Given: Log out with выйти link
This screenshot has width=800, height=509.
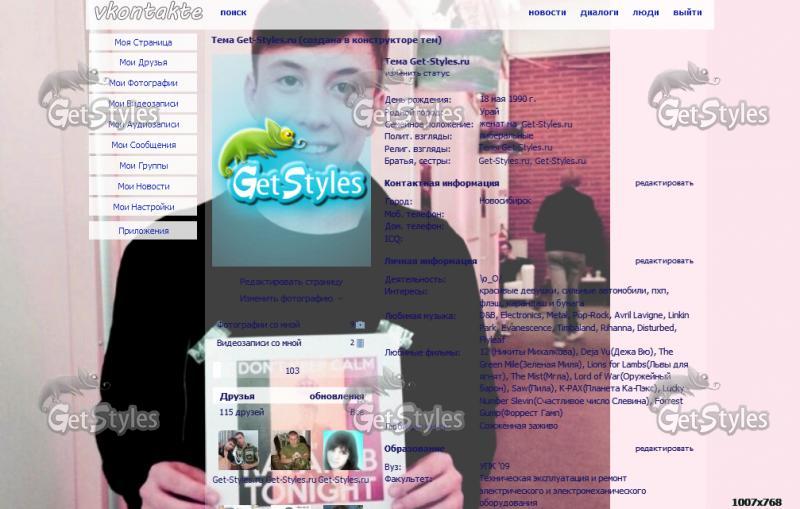Looking at the screenshot, I should 687,12.
